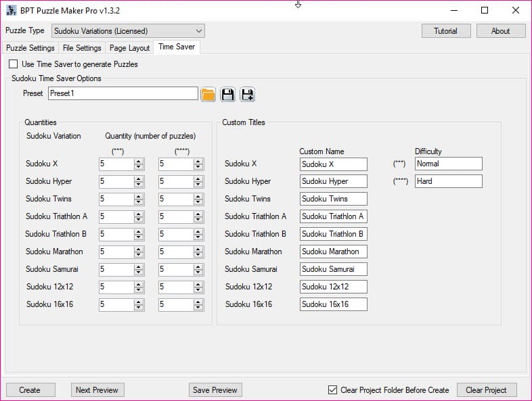Click Sudoku Hyper three-star quantity value box

point(116,181)
